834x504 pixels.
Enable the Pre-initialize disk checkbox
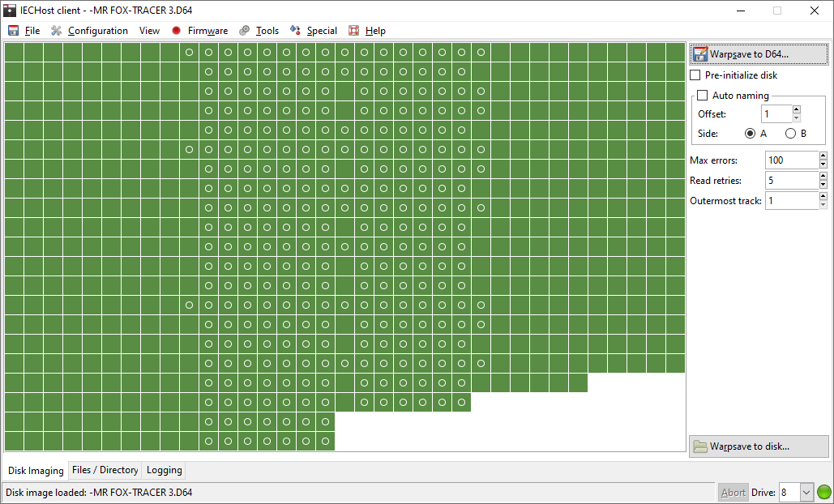pyautogui.click(x=695, y=75)
